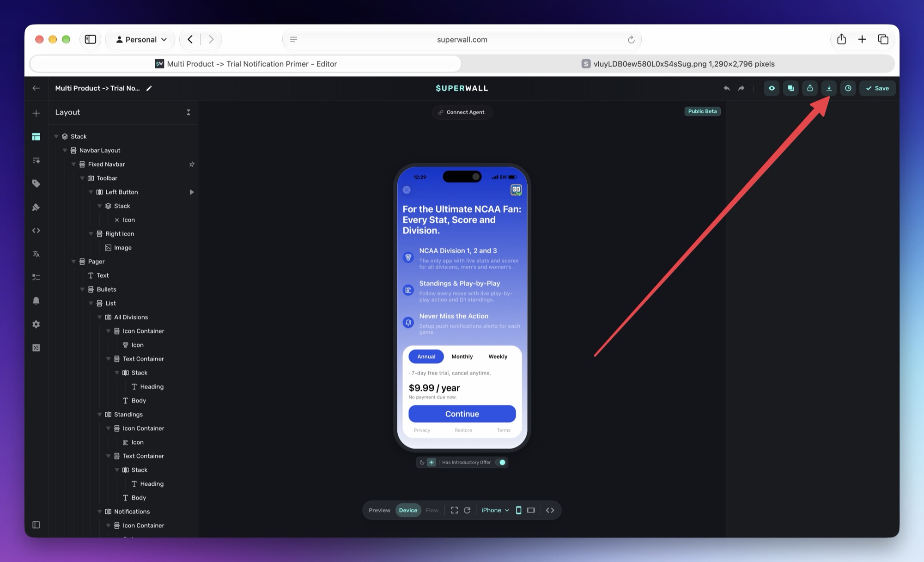
Task: Open the settings gear in sidebar
Action: 36,324
